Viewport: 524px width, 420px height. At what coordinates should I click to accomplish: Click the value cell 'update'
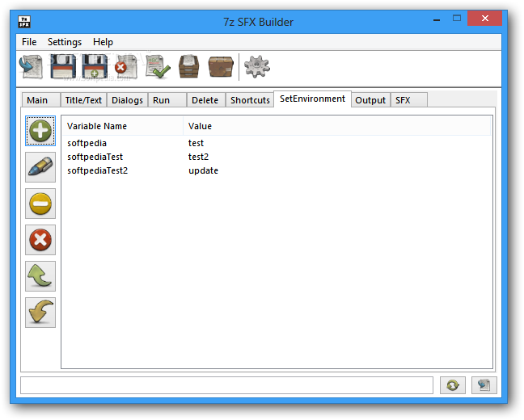click(x=203, y=170)
